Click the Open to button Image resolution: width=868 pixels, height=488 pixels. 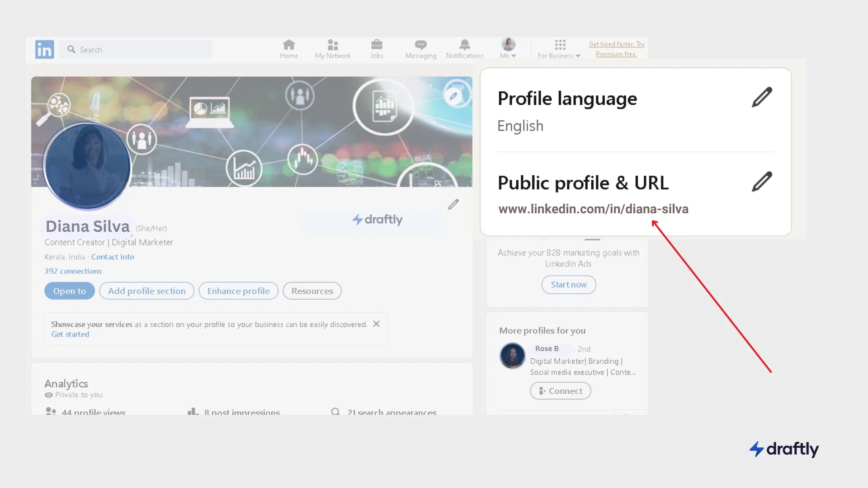point(69,291)
